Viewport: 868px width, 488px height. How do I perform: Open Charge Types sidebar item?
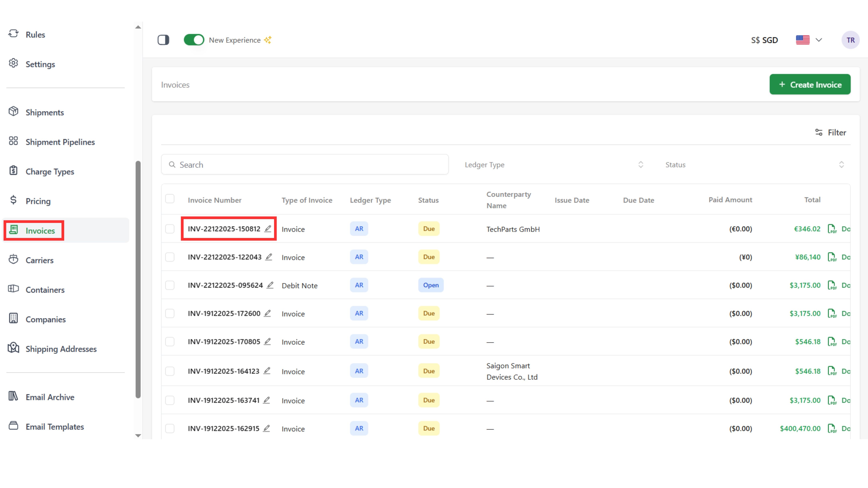coord(50,172)
